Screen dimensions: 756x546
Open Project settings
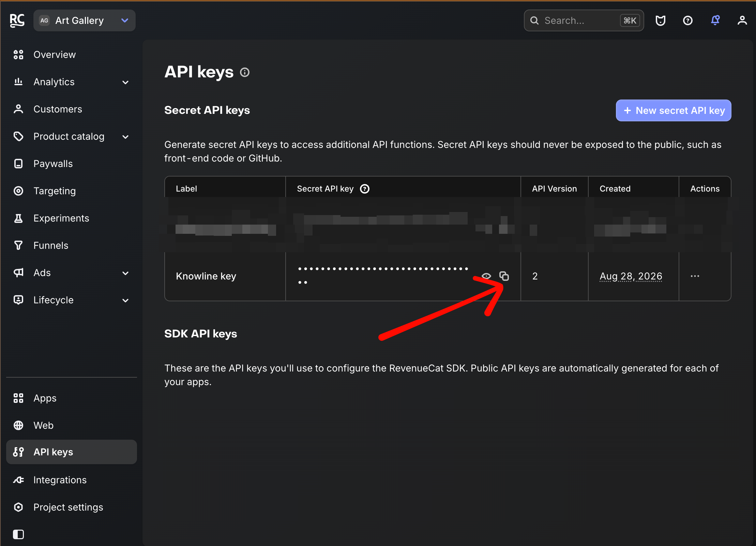(x=72, y=507)
